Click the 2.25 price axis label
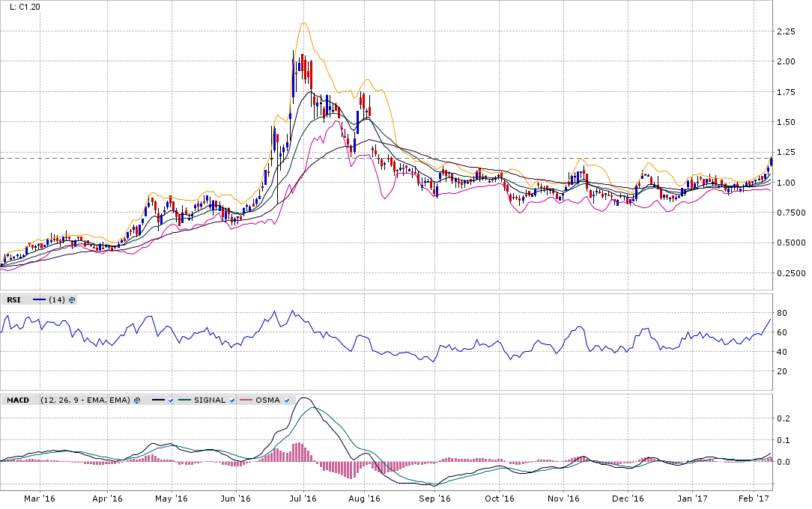 tap(786, 31)
